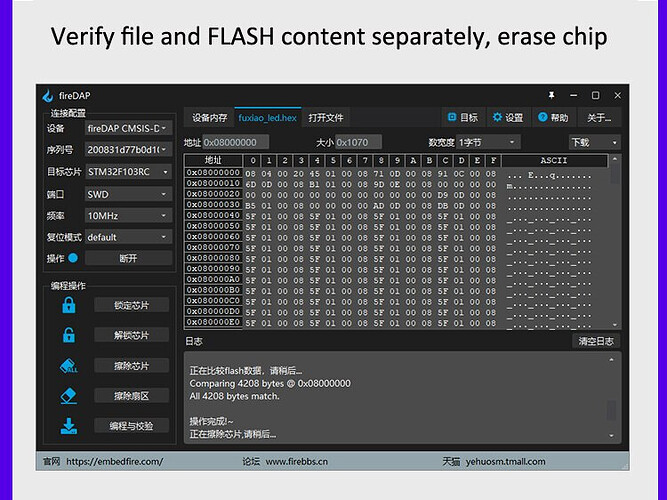The width and height of the screenshot is (667, 500).
Task: Click the hex column header A
Action: click(x=413, y=160)
